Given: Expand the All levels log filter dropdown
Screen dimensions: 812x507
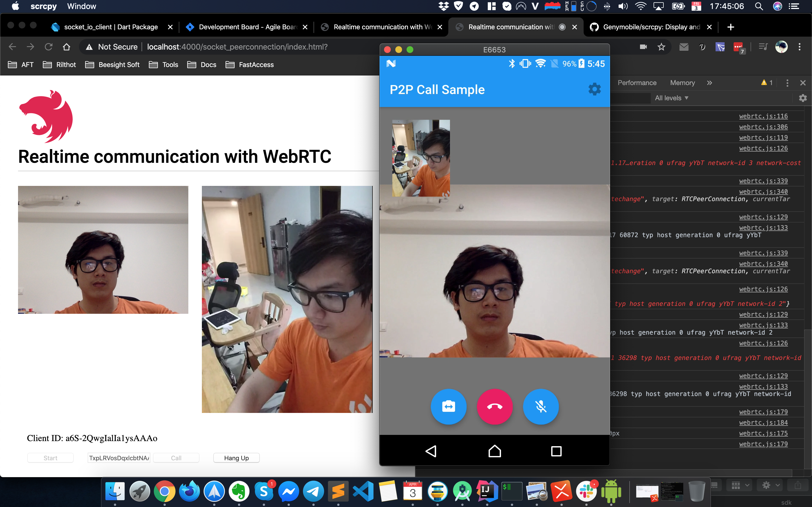Looking at the screenshot, I should 671,98.
